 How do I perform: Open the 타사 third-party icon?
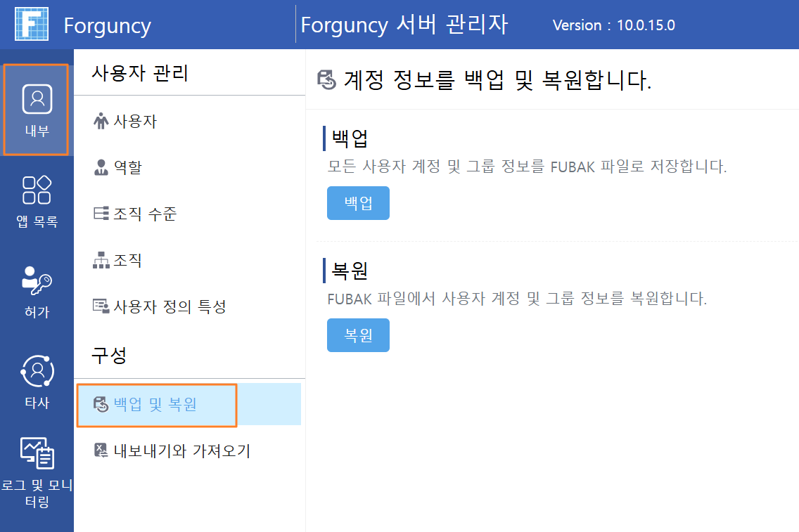(x=37, y=372)
